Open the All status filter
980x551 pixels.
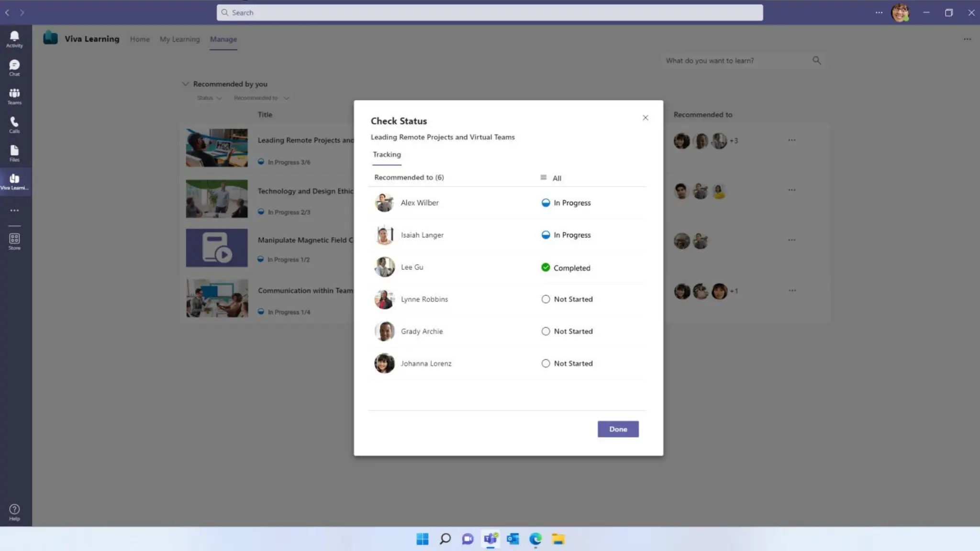pos(551,178)
